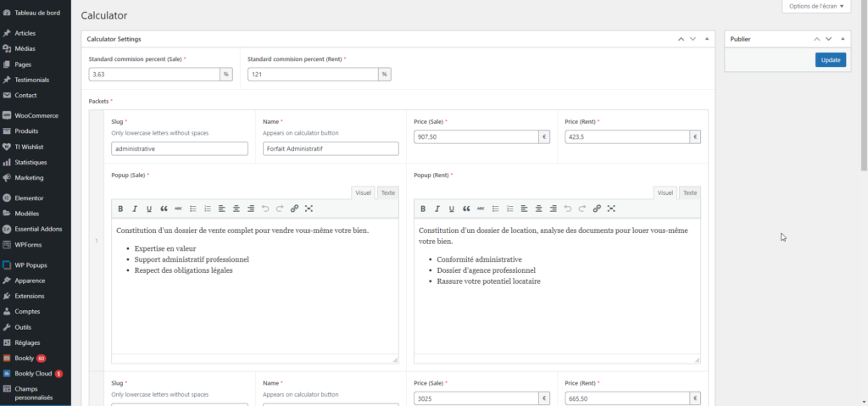Toggle Italic in Popup (Rent) editor

437,209
